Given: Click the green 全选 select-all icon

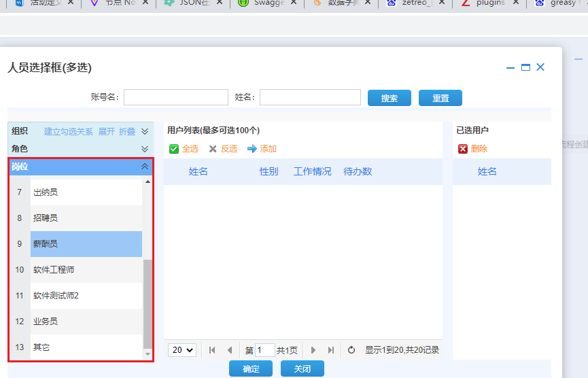Looking at the screenshot, I should [174, 149].
